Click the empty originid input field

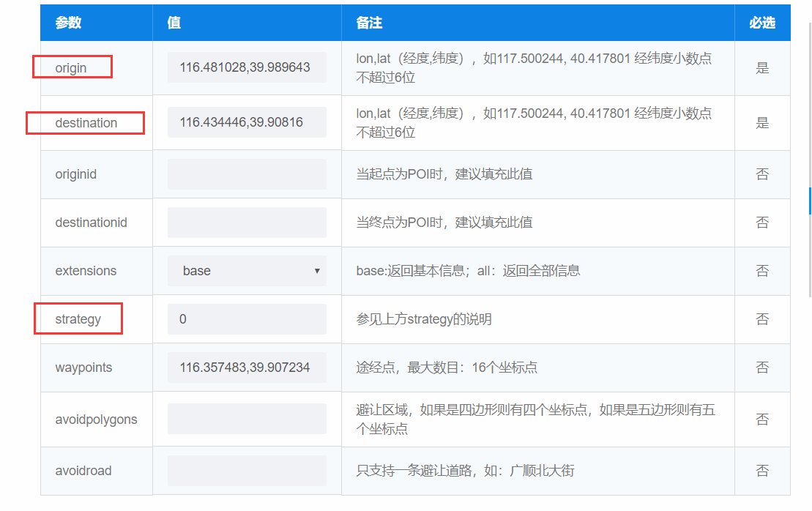coord(247,174)
